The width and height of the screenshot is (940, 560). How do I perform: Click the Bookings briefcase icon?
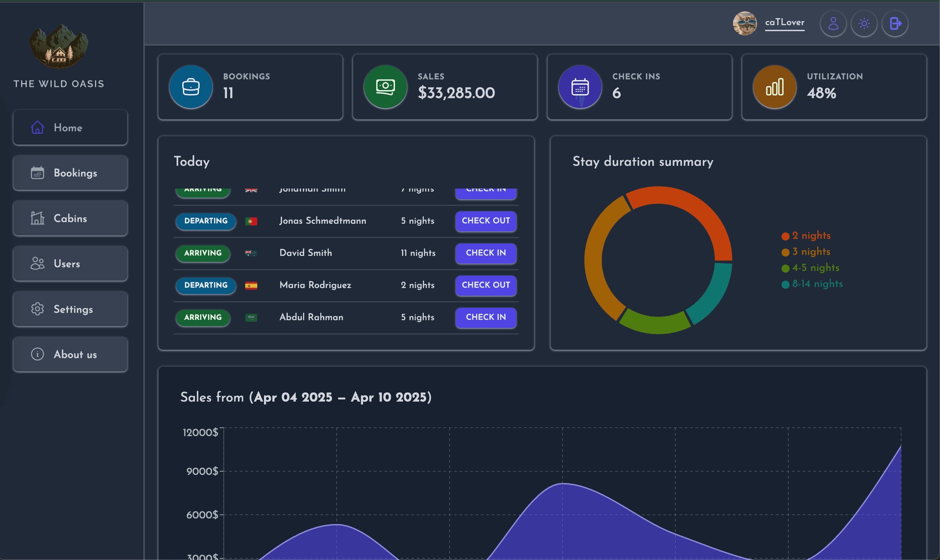[191, 87]
